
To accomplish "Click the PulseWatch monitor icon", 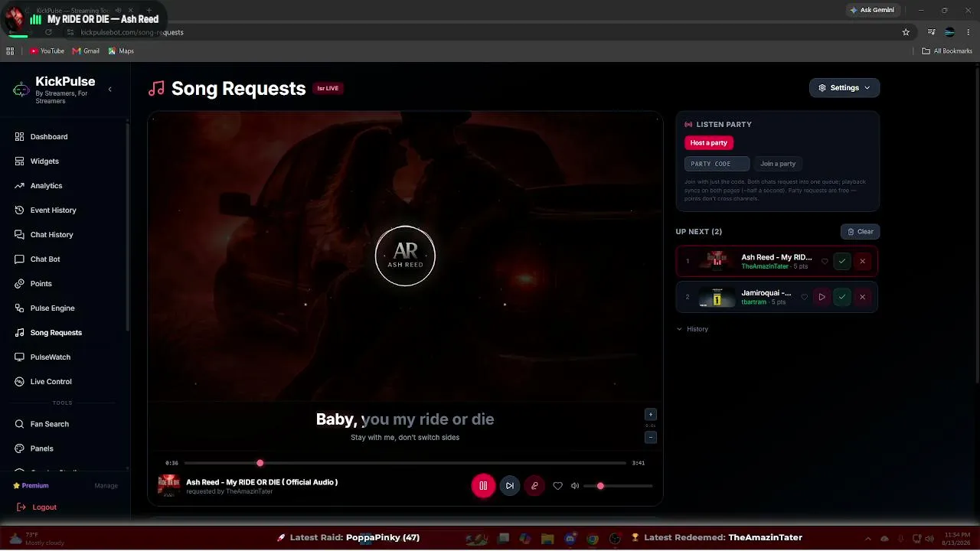I will pos(20,357).
